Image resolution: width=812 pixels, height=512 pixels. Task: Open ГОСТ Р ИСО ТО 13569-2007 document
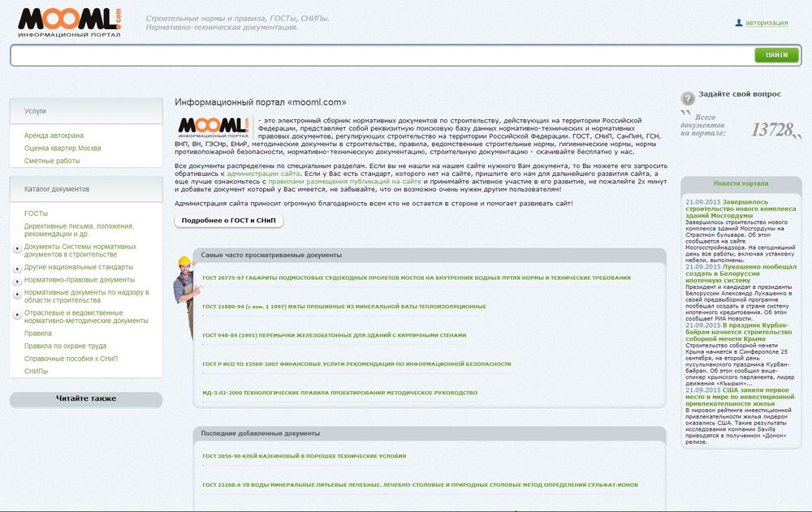[x=356, y=364]
